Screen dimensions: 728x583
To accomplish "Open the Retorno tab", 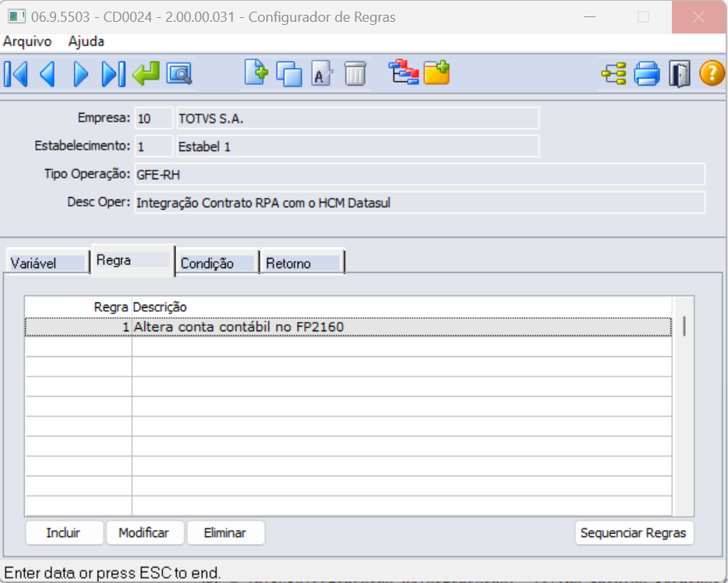I will coord(302,263).
